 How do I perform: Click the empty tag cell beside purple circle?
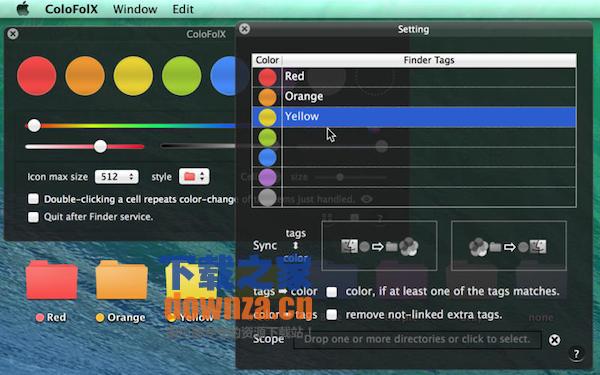tap(429, 177)
